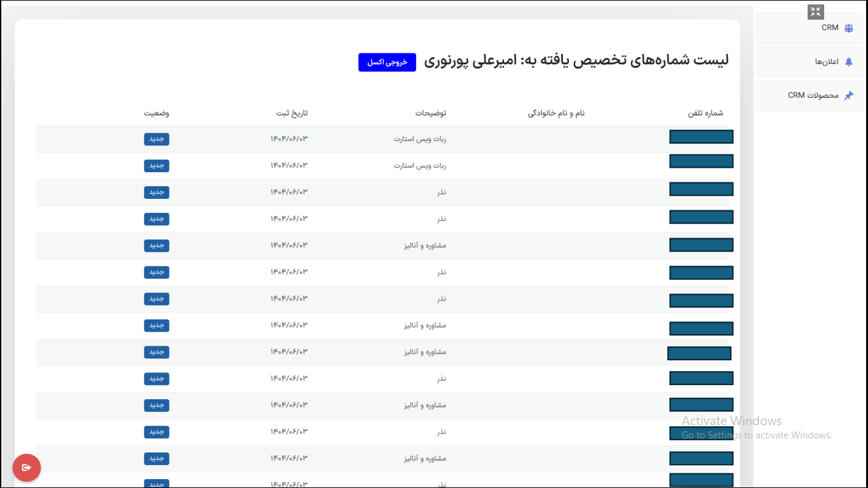868x488 pixels.
Task: Click the توضیحات column header
Action: click(430, 113)
